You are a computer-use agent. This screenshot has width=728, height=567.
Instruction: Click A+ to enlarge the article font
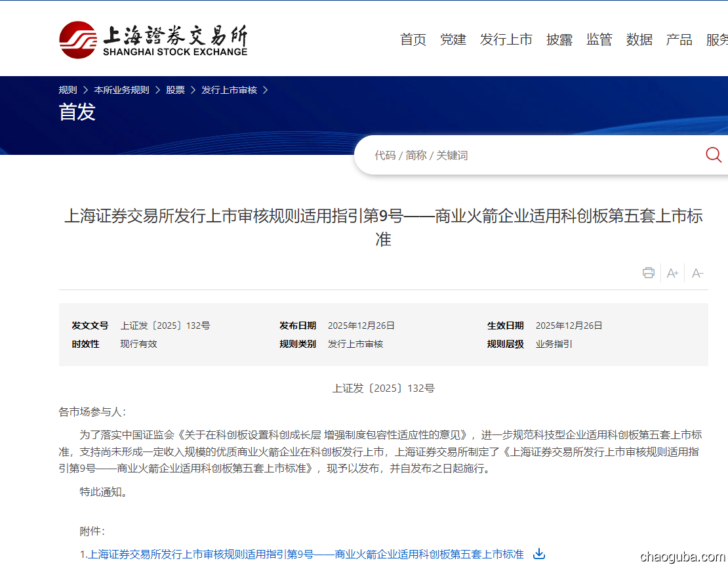(x=672, y=273)
